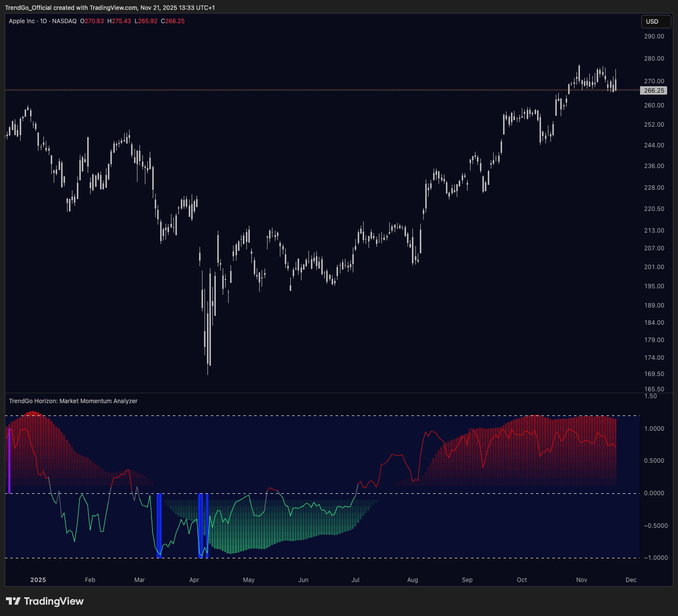This screenshot has height=616, width=678.
Task: Click the 280.00 price axis label
Action: (x=654, y=59)
